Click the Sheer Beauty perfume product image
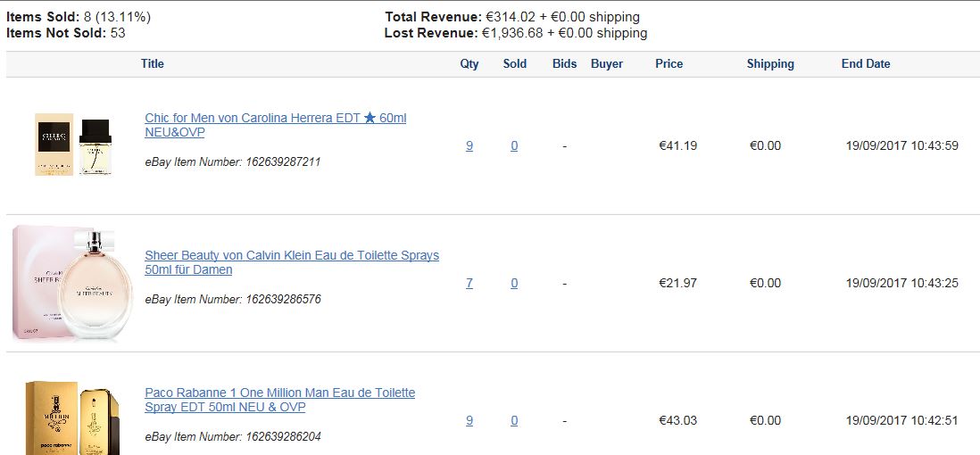The height and width of the screenshot is (455, 980). click(x=73, y=283)
